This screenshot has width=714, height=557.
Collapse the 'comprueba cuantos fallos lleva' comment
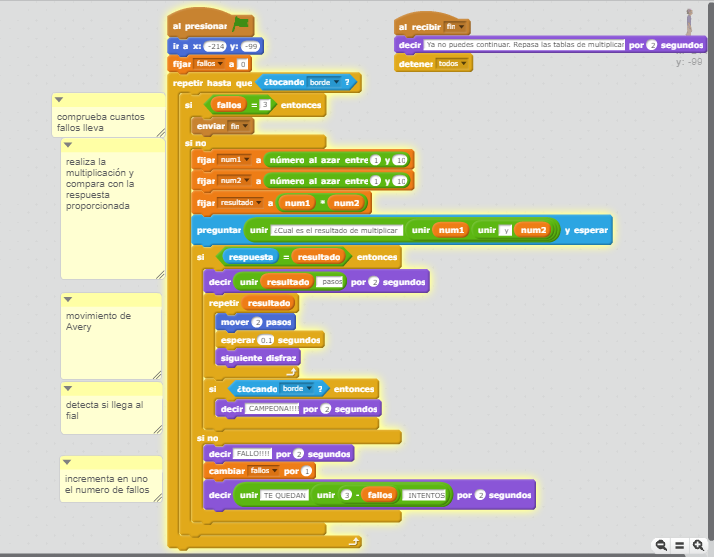(x=59, y=100)
